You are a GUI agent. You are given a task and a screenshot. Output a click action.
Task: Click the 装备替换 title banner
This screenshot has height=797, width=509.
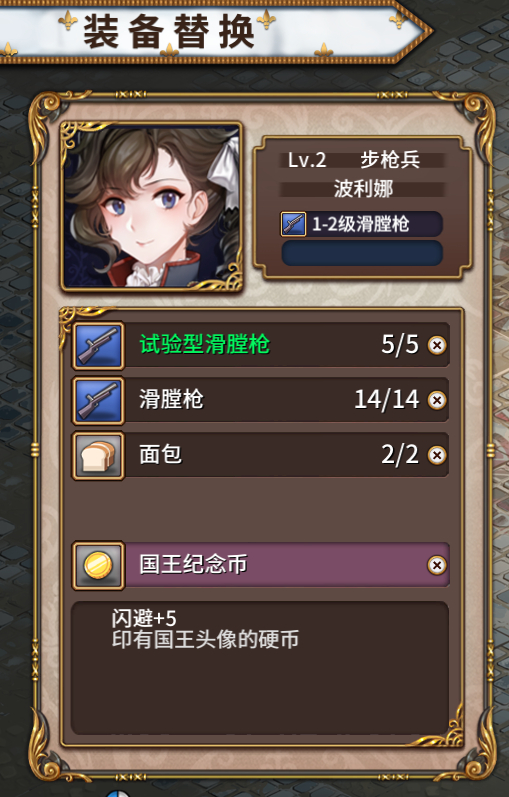click(214, 32)
